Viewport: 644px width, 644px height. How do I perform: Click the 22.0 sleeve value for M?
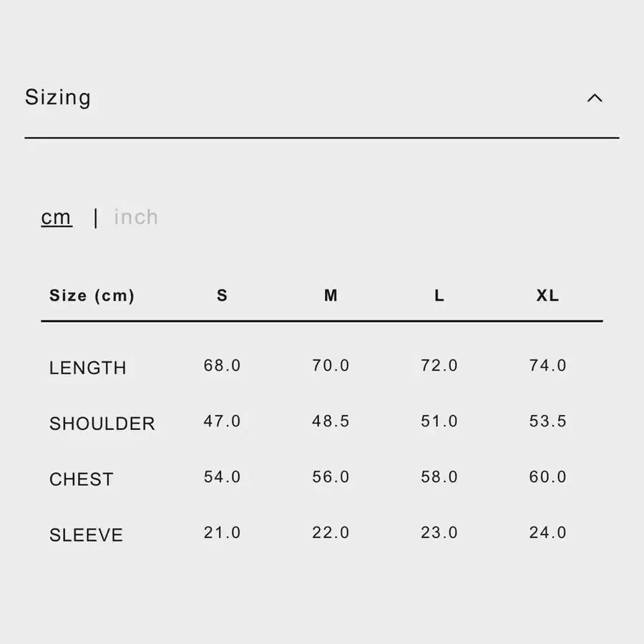tap(331, 533)
